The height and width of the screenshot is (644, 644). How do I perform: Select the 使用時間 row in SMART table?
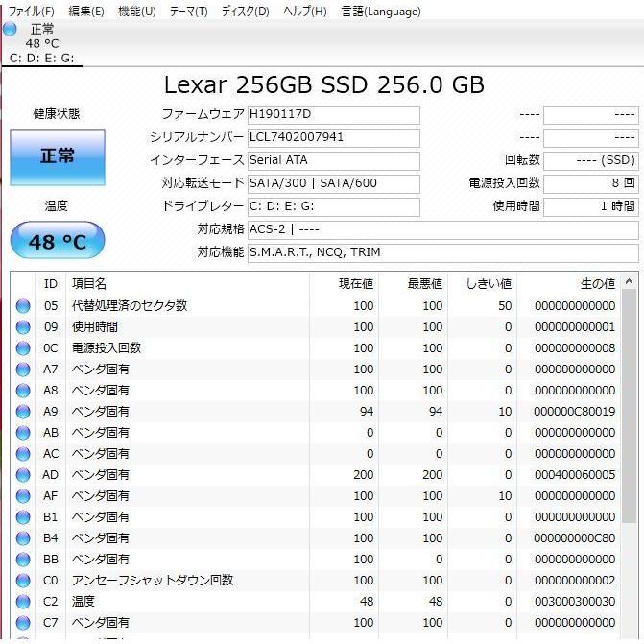315,327
